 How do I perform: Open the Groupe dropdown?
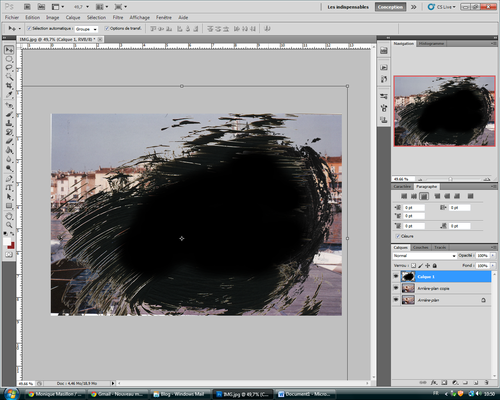86,29
